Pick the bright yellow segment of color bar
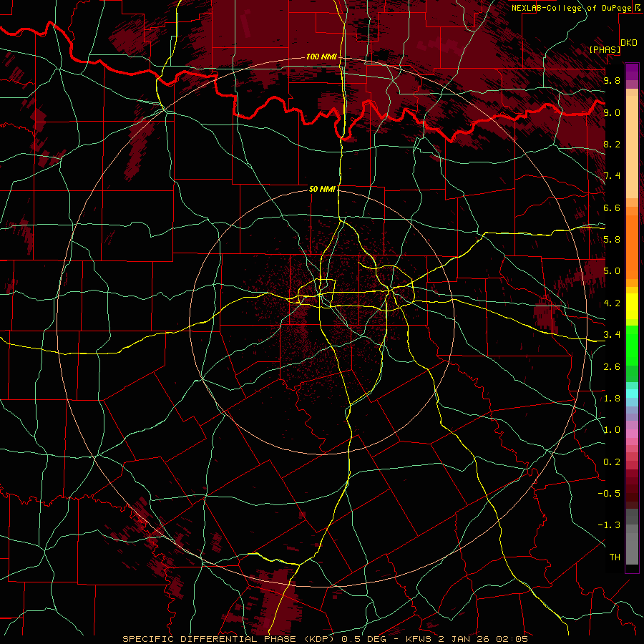Viewport: 644px width, 644px height. point(632,306)
